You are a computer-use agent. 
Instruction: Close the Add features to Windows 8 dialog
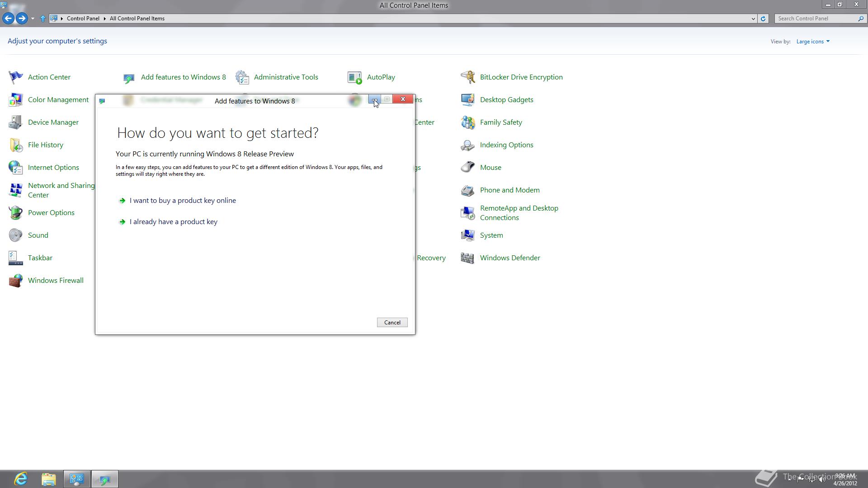(x=403, y=99)
